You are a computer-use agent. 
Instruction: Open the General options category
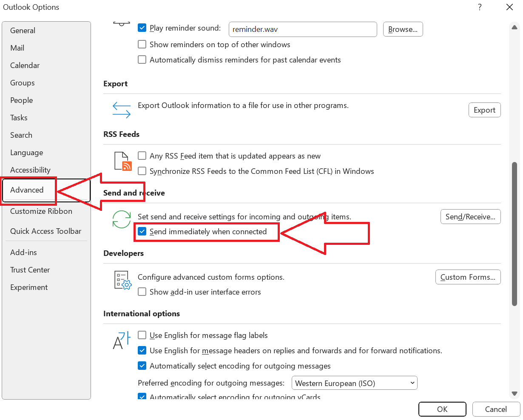click(46, 31)
